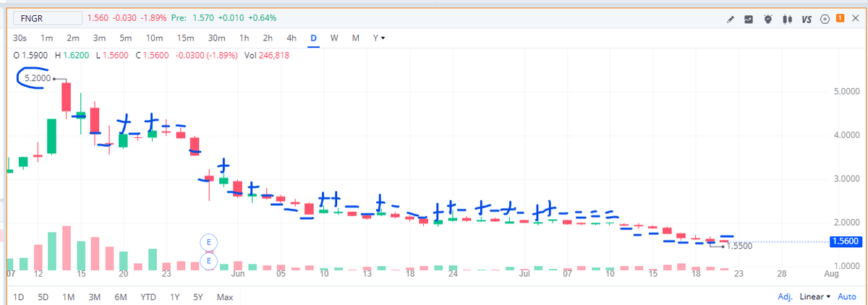Open the lightbulb analysis ideas icon
Viewport: 868px width, 305px height.
click(x=767, y=19)
